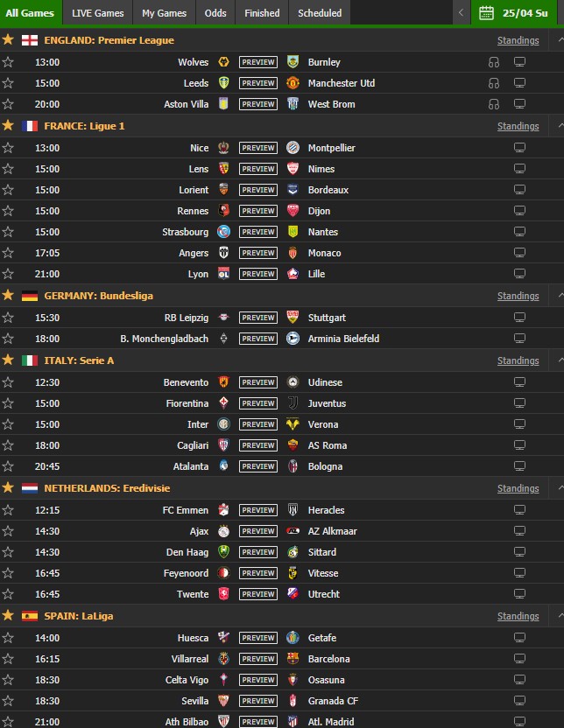Screen dimensions: 564x728
Task: Star the Inter vs Verona match
Action: [x=8, y=424]
